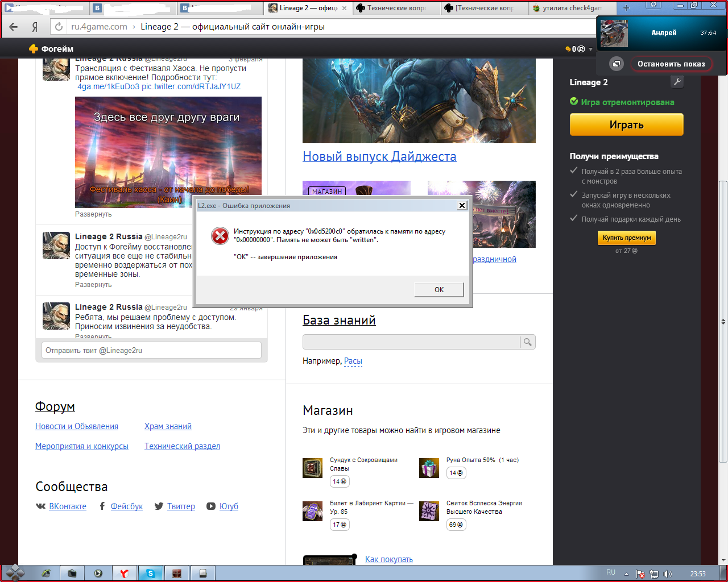The height and width of the screenshot is (582, 728).
Task: Click the База знаний search input
Action: click(411, 342)
